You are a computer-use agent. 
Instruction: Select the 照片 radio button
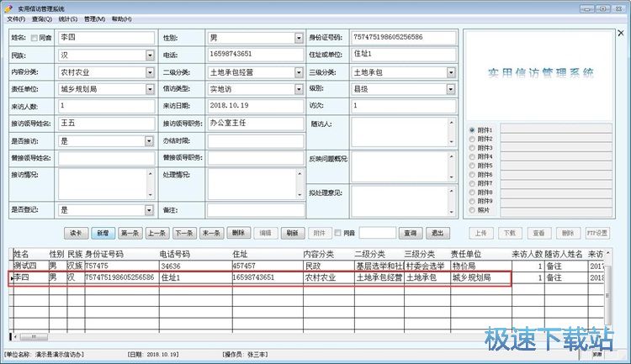click(472, 210)
